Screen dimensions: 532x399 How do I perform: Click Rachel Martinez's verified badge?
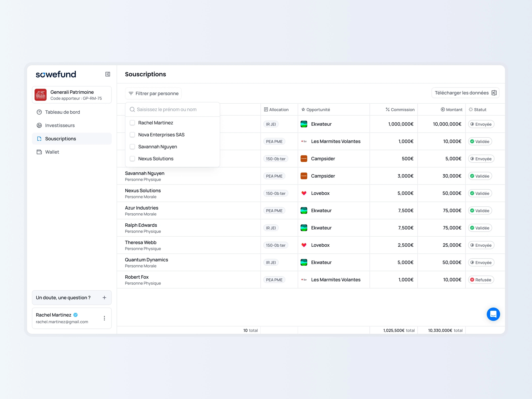(x=75, y=315)
